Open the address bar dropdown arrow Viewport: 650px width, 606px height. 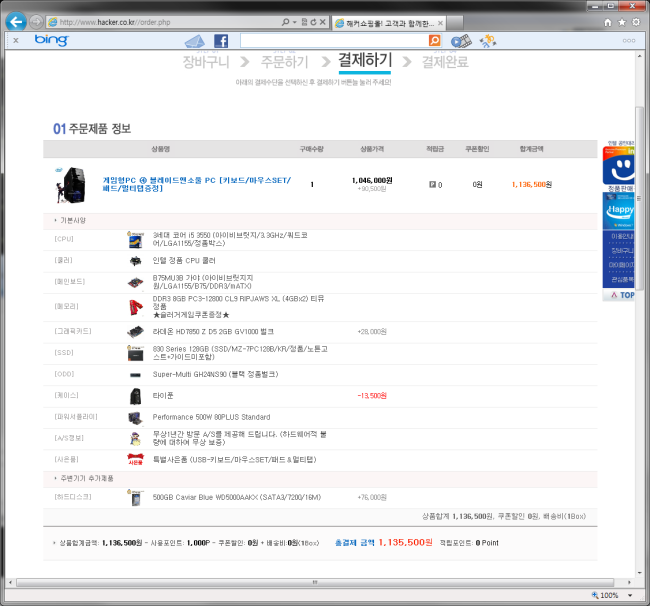coord(295,22)
